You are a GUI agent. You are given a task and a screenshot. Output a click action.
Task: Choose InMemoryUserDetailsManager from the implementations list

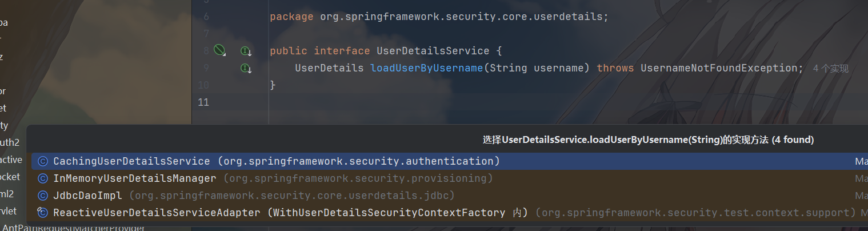tap(135, 178)
